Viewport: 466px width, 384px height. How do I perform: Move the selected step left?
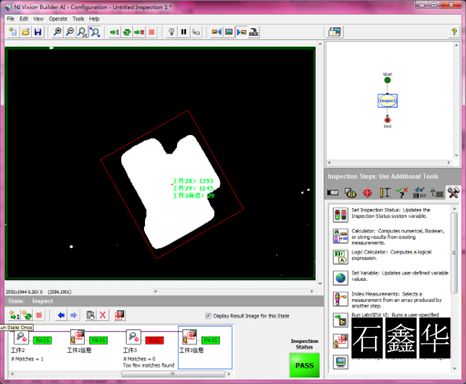pyautogui.click(x=61, y=315)
